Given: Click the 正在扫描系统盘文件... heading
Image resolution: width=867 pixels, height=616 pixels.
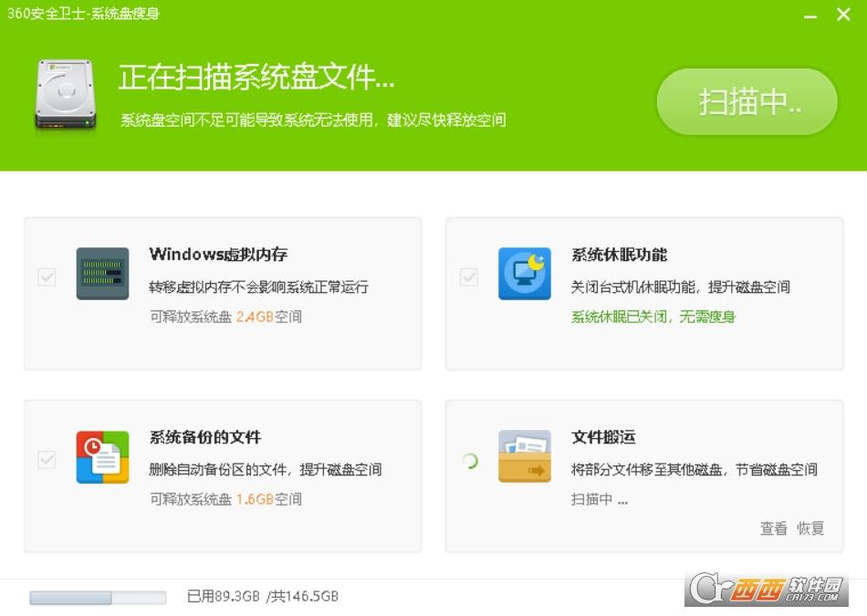Looking at the screenshot, I should (256, 77).
